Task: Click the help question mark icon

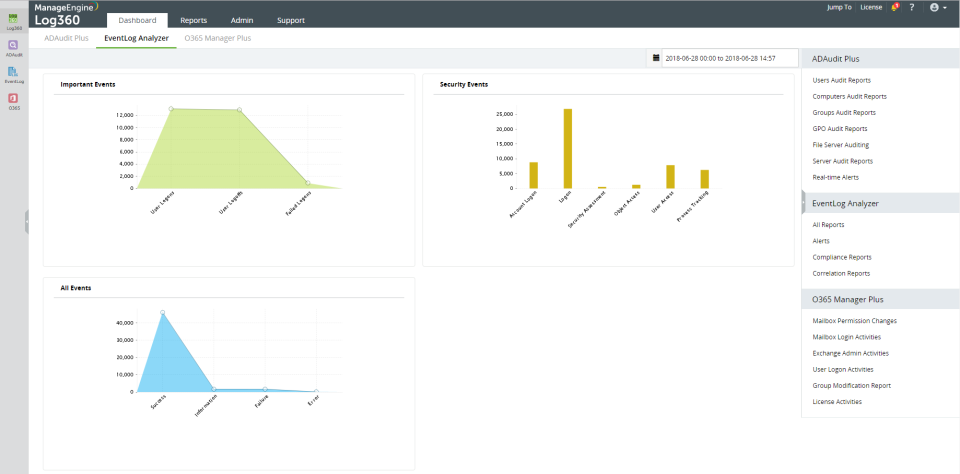Action: [x=912, y=7]
